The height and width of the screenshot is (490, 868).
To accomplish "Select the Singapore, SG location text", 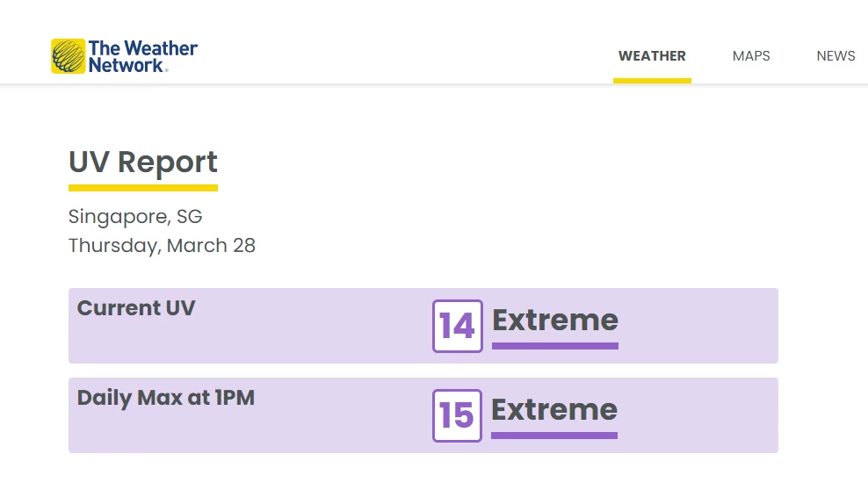I will pyautogui.click(x=135, y=216).
